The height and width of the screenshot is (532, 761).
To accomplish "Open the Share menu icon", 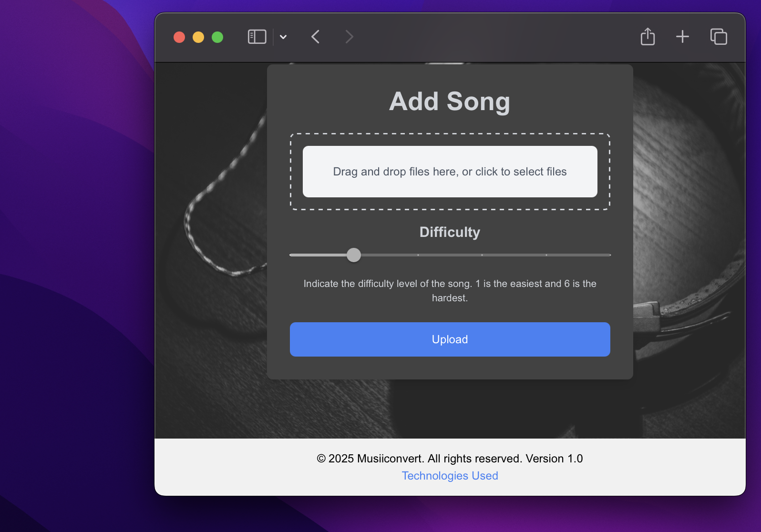I will click(648, 36).
